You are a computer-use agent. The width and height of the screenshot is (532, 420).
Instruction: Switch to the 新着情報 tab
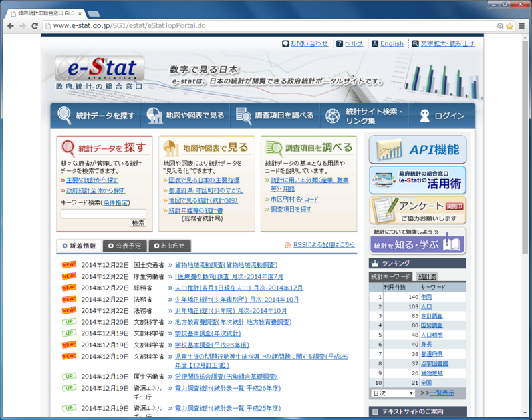point(79,246)
